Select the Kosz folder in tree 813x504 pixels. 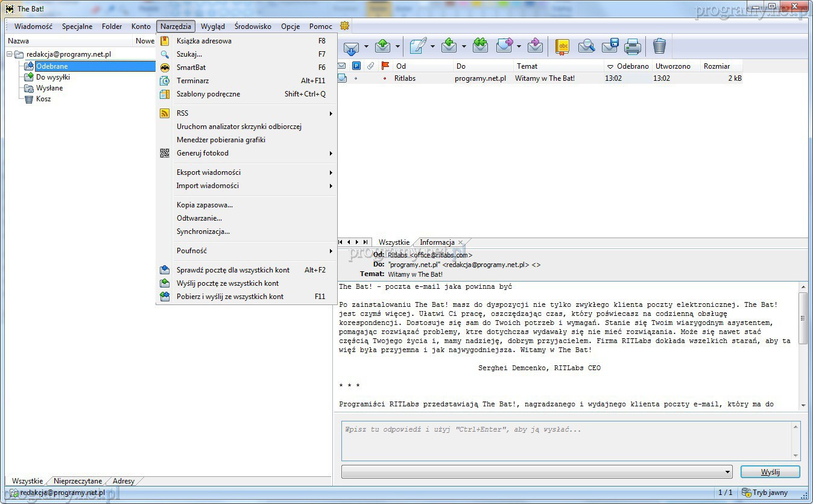click(x=43, y=99)
